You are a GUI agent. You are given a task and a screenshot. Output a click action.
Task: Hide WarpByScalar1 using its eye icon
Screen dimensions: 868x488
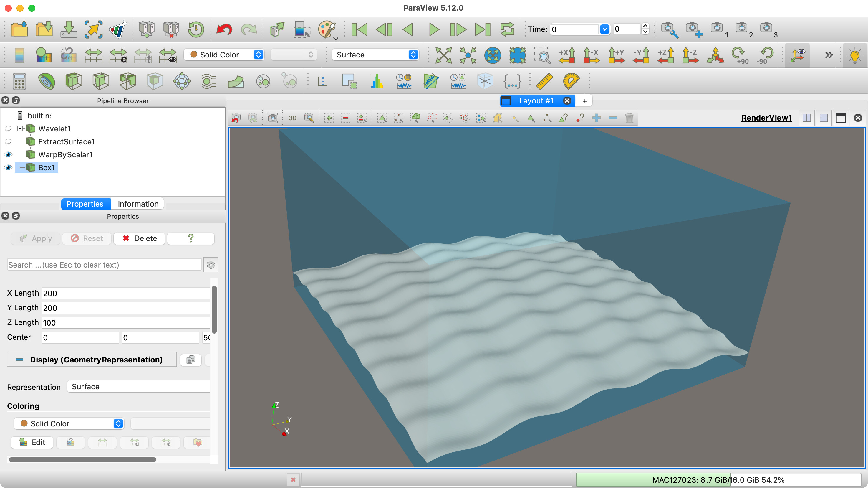coord(8,154)
